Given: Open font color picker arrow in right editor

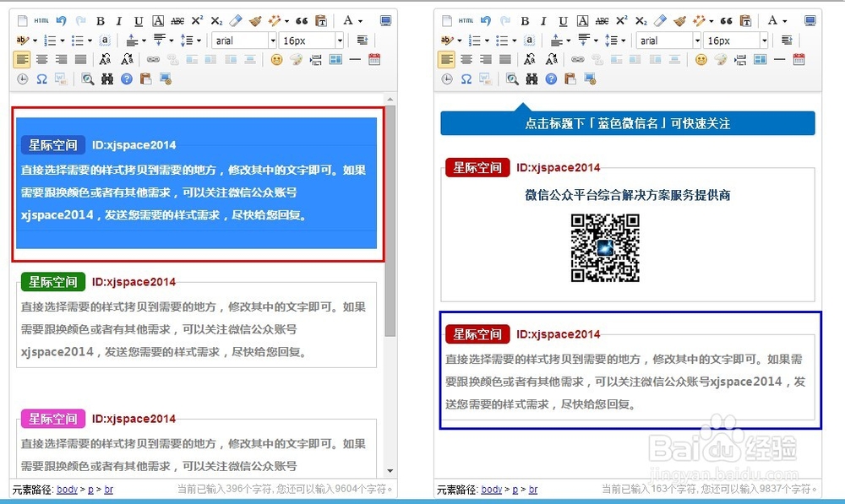Looking at the screenshot, I should tap(785, 22).
